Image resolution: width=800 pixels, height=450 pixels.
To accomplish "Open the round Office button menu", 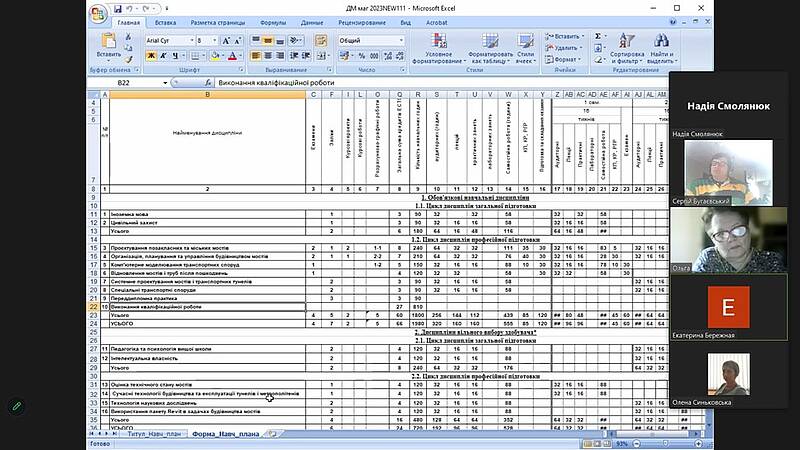I will [97, 14].
